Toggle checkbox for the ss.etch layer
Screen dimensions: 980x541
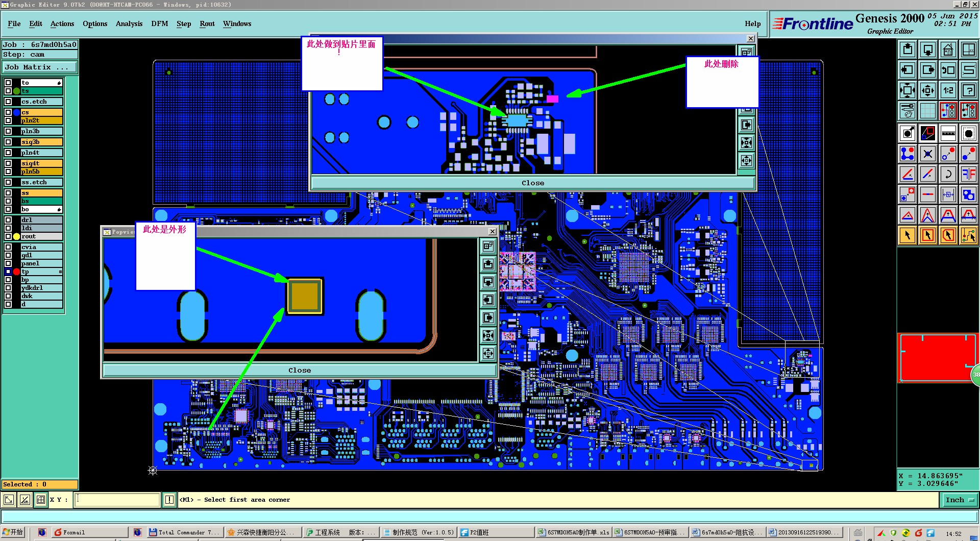coord(8,182)
